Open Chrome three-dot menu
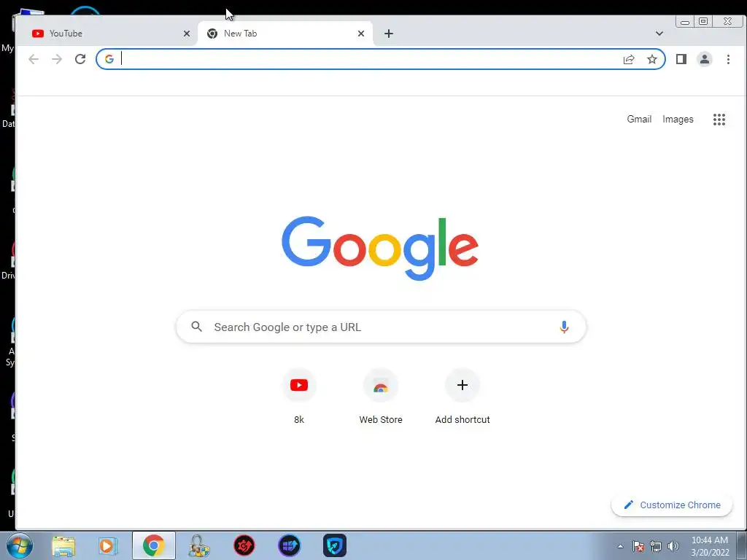Viewport: 747px width, 560px height. [729, 59]
